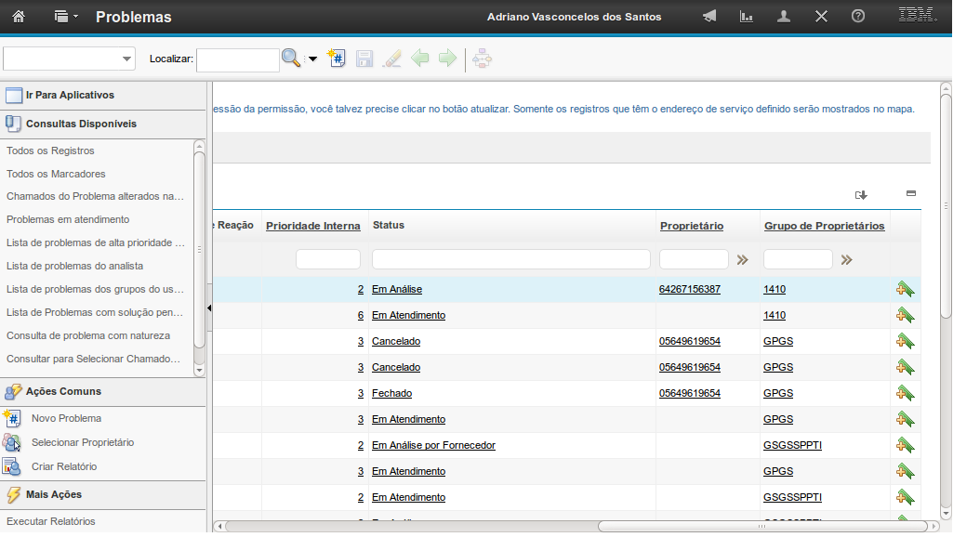Sort by 'Prioridade Interna' column header
The image size is (980, 537).
[x=312, y=226]
